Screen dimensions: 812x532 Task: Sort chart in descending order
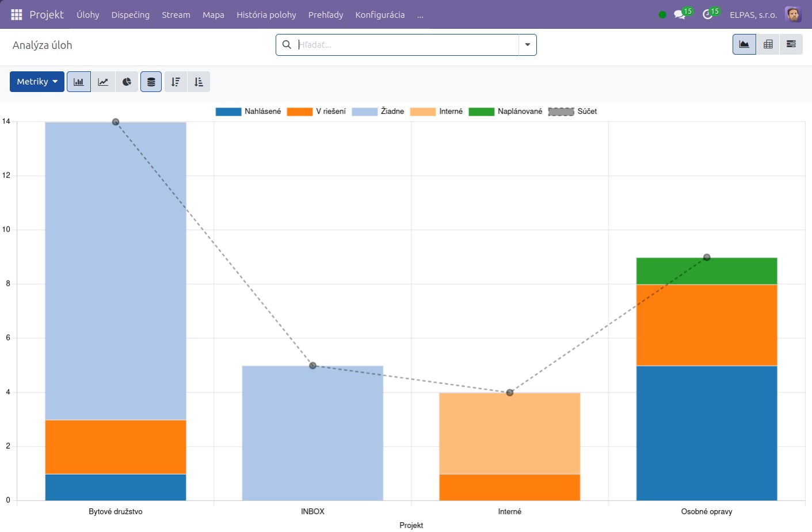[x=176, y=82]
